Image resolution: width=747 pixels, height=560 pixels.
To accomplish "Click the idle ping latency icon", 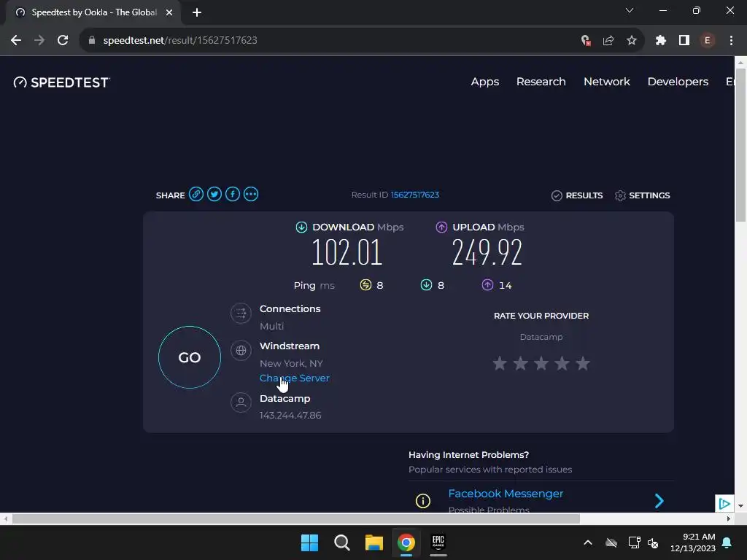I will pyautogui.click(x=365, y=285).
